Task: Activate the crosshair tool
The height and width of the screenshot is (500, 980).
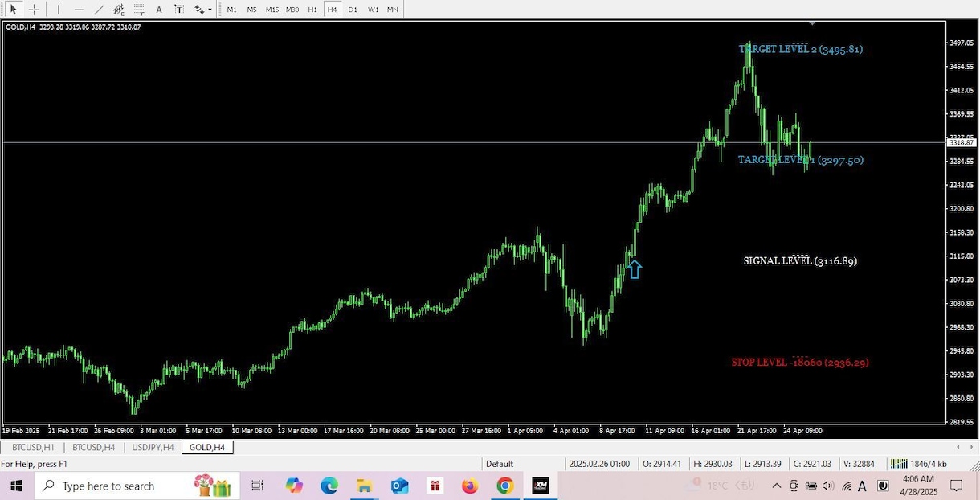Action: pos(35,10)
